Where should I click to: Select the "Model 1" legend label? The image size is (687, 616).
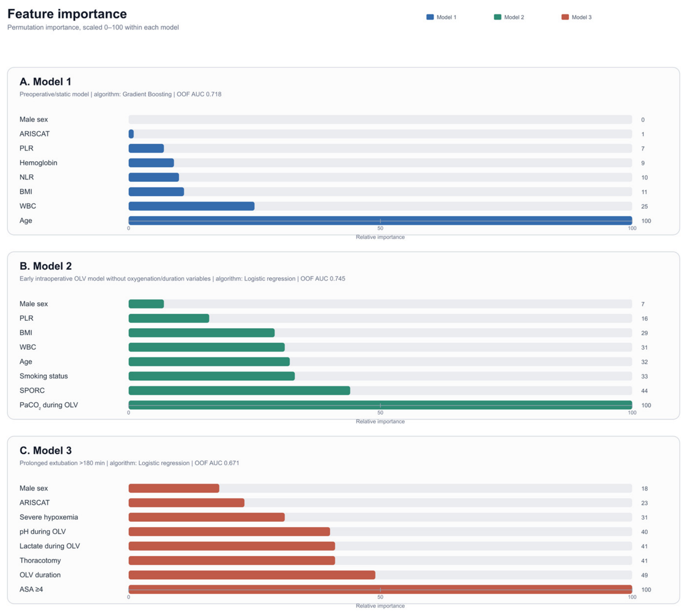(x=446, y=17)
